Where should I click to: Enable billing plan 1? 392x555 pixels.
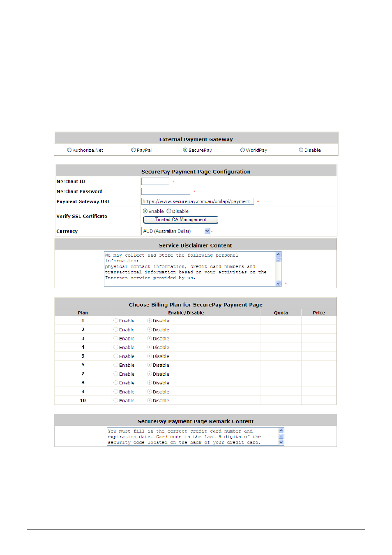pyautogui.click(x=116, y=321)
